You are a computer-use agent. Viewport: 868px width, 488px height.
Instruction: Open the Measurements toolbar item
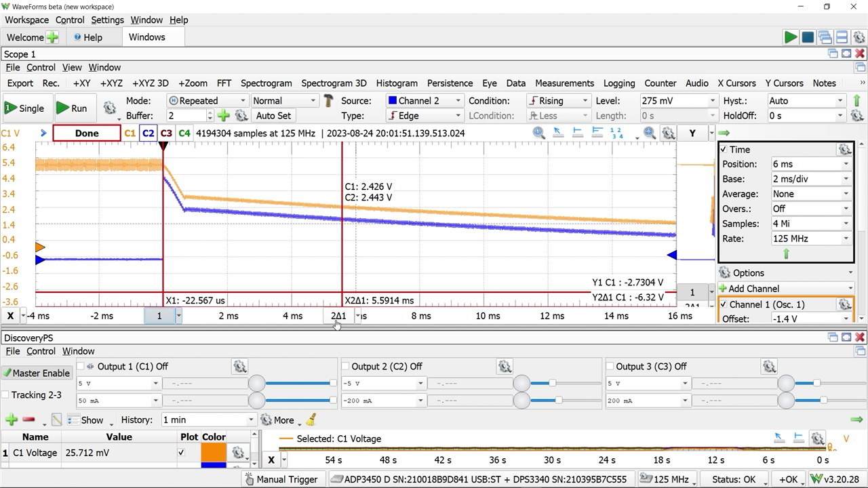(564, 83)
